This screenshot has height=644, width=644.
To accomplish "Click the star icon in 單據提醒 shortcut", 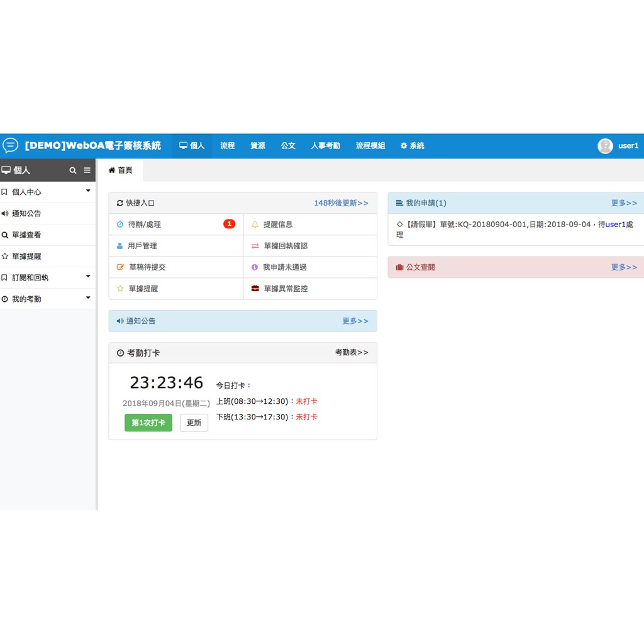I will tap(120, 288).
